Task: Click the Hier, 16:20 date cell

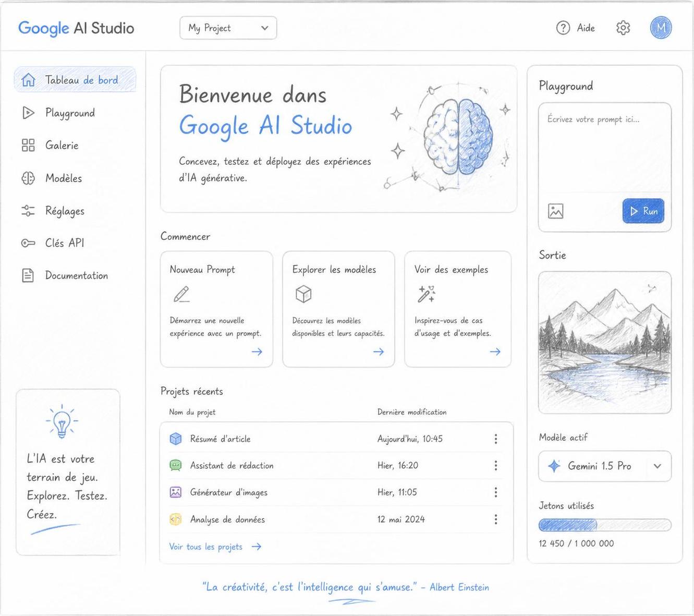Action: pos(398,466)
